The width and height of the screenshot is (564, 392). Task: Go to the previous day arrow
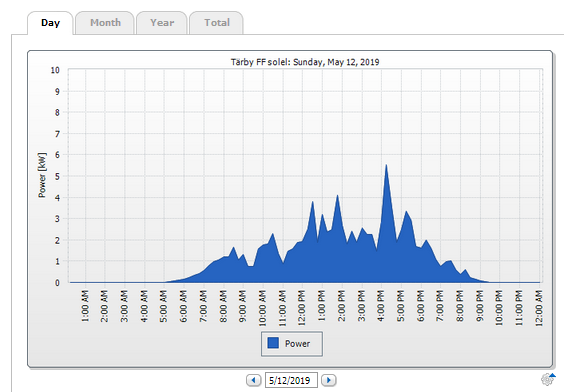tap(254, 380)
